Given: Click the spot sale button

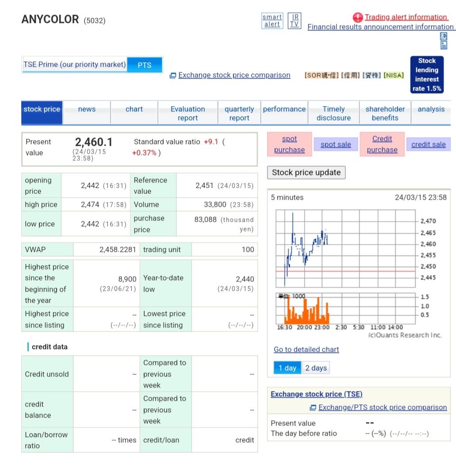Looking at the screenshot, I should pos(336,145).
